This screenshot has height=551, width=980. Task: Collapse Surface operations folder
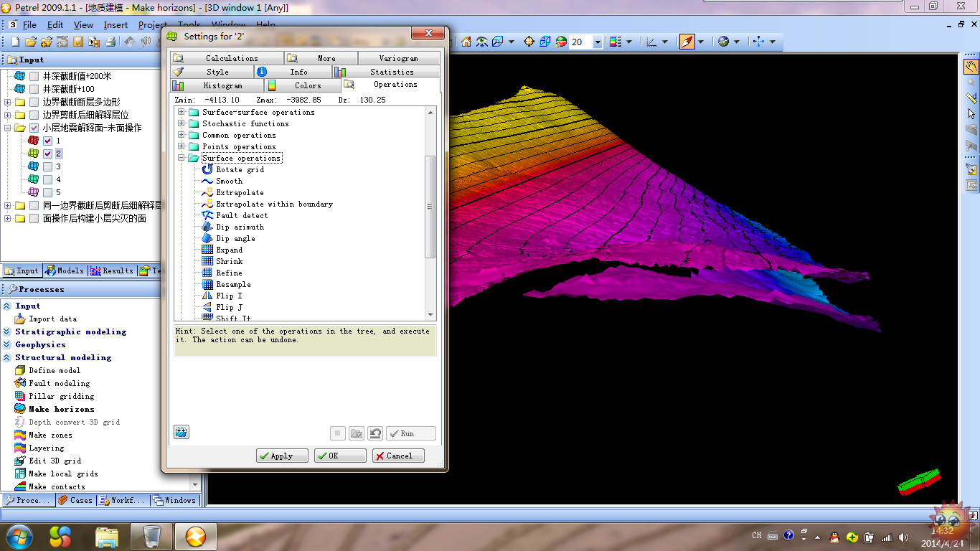tap(182, 158)
